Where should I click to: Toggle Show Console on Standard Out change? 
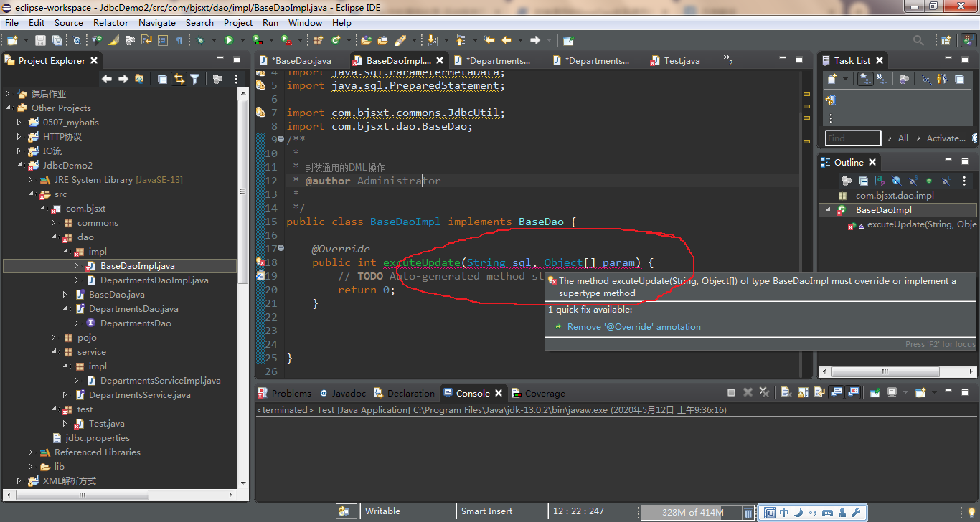click(836, 392)
